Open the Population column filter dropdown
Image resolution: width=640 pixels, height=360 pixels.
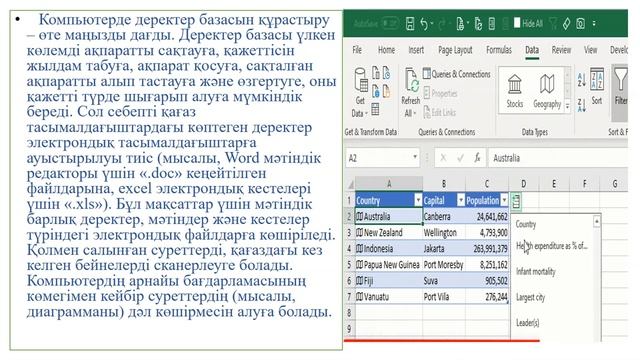(x=504, y=200)
